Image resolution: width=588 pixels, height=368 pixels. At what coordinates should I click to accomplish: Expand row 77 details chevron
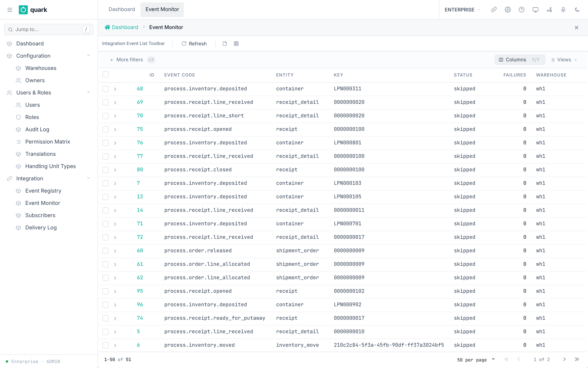tap(115, 156)
